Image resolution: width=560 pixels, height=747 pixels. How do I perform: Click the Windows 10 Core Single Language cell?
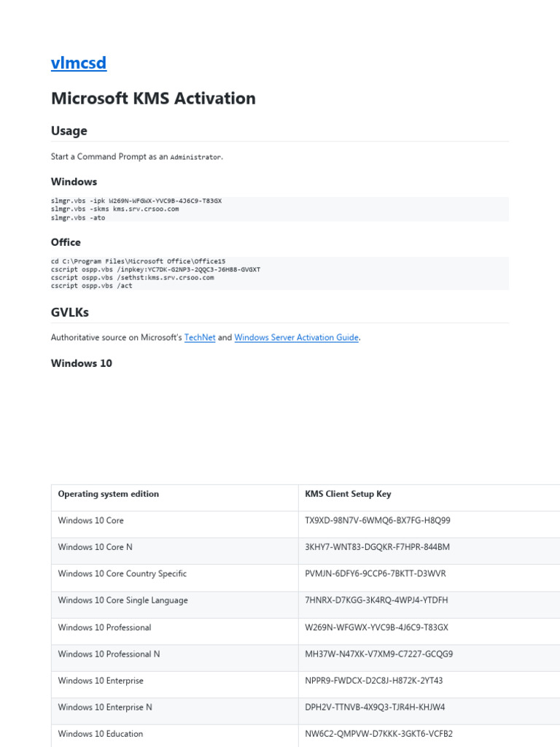[123, 600]
